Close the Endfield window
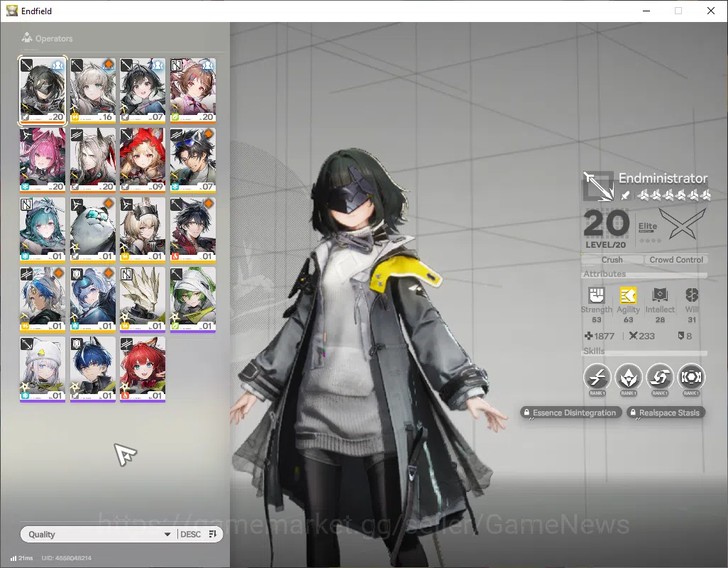 [710, 11]
